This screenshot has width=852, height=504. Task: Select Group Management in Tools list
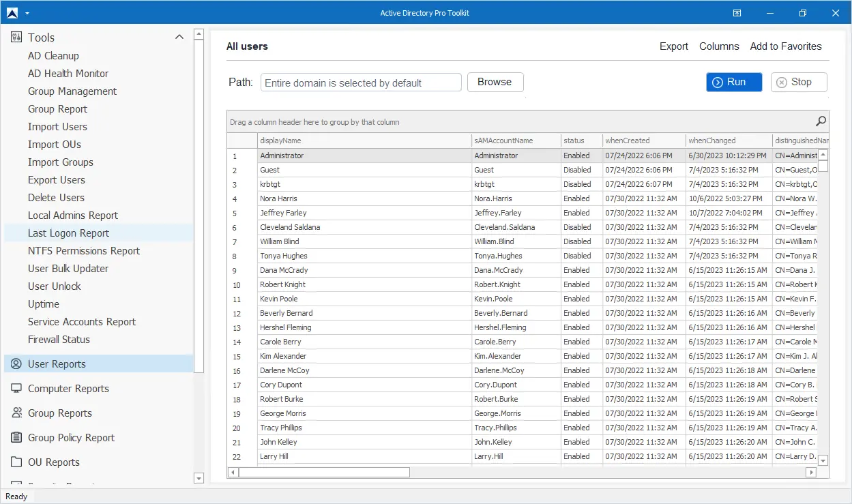(72, 91)
